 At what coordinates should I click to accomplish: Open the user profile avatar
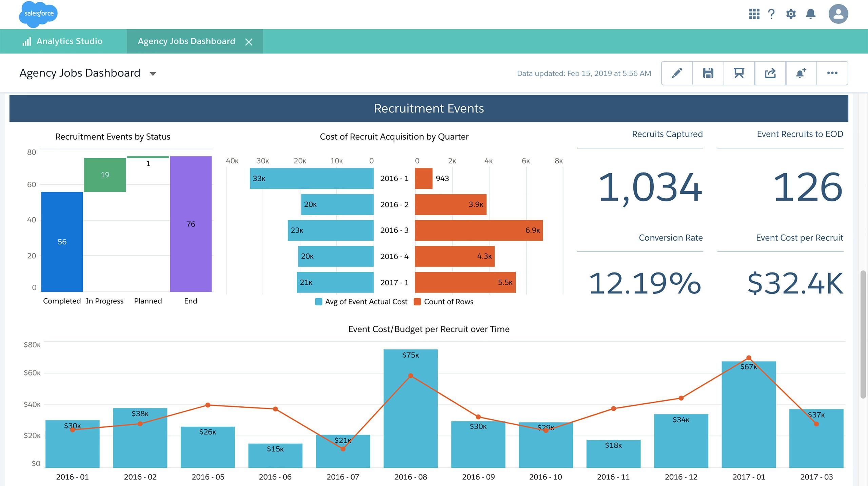click(838, 14)
